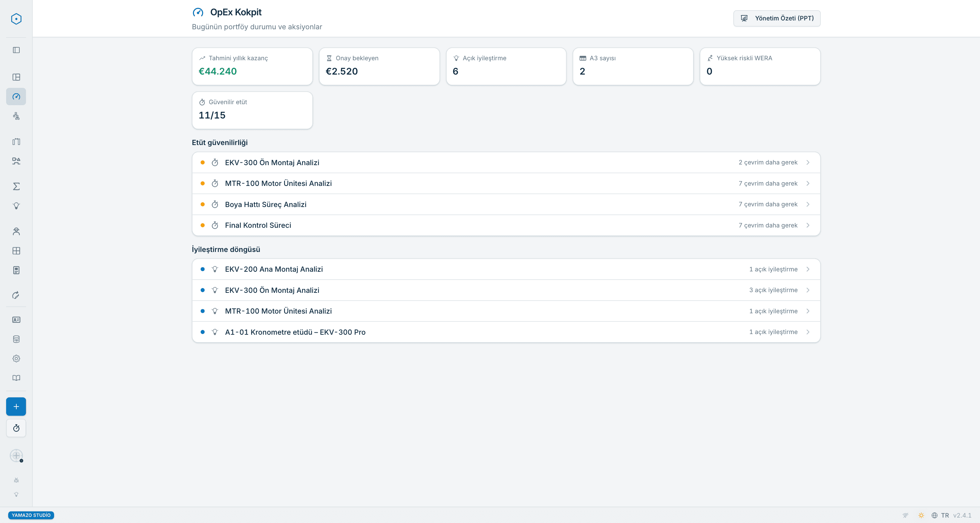
Task: Click the Güvenilir etüt 11/15 card
Action: click(252, 110)
